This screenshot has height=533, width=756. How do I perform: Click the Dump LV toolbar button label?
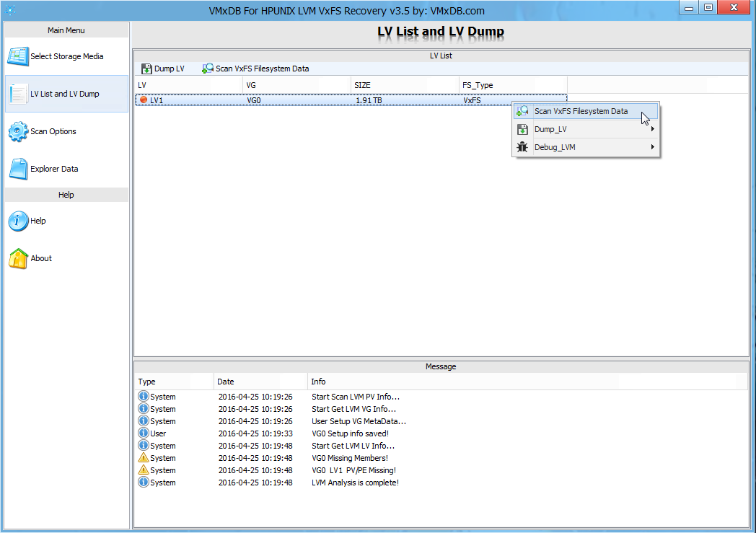(x=170, y=69)
